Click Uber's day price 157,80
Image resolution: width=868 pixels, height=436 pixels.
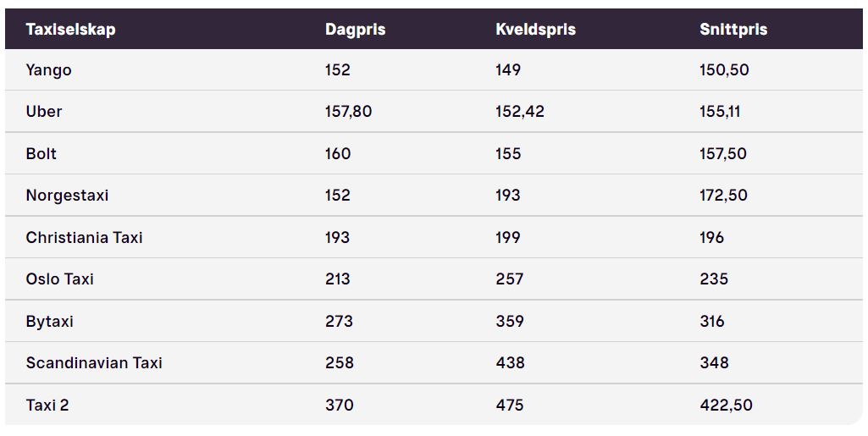tap(348, 112)
